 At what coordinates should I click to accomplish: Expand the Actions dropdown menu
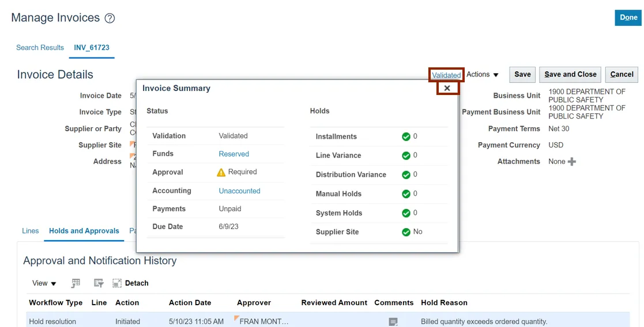(483, 74)
